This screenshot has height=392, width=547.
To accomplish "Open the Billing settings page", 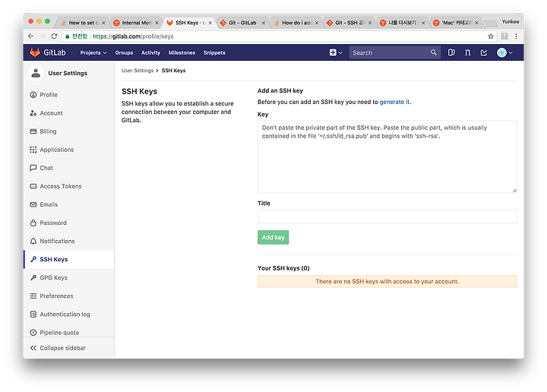I will (48, 131).
